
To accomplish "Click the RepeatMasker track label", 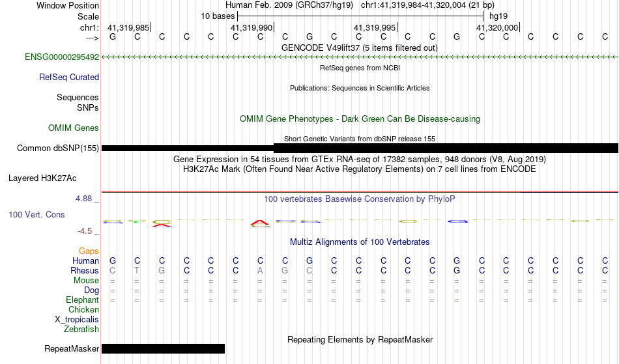I will click(x=72, y=348).
